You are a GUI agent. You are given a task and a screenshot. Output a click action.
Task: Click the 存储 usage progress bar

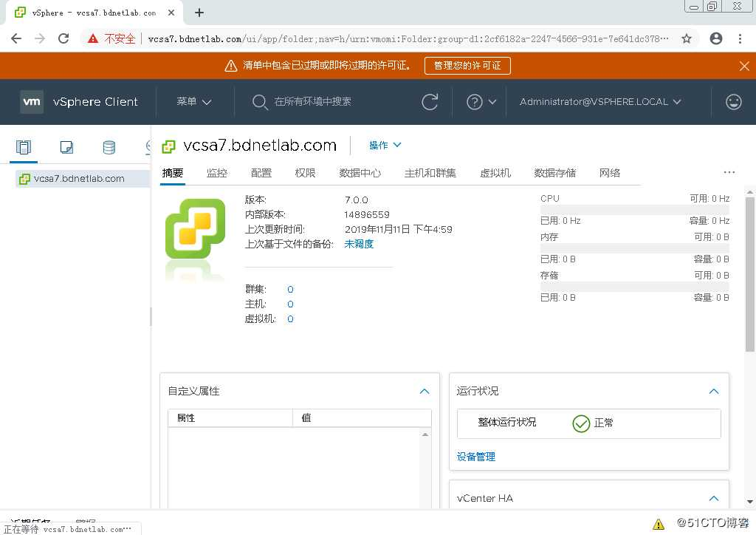click(634, 287)
